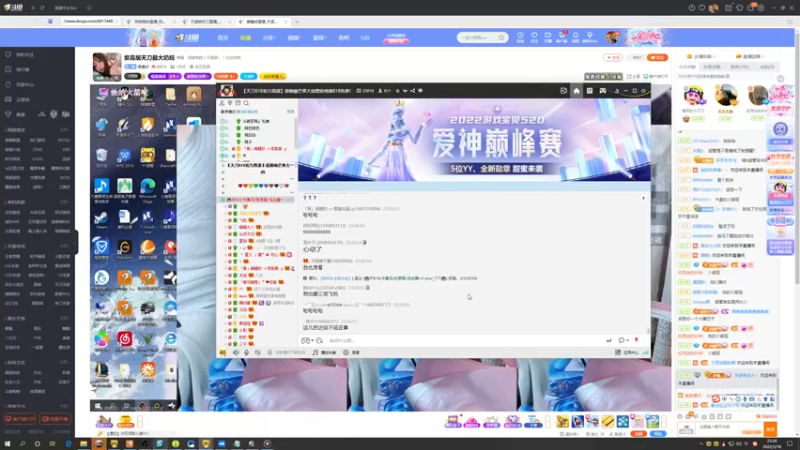Image resolution: width=800 pixels, height=450 pixels.
Task: Click the orange Send button in the chat box
Action: pyautogui.click(x=770, y=428)
